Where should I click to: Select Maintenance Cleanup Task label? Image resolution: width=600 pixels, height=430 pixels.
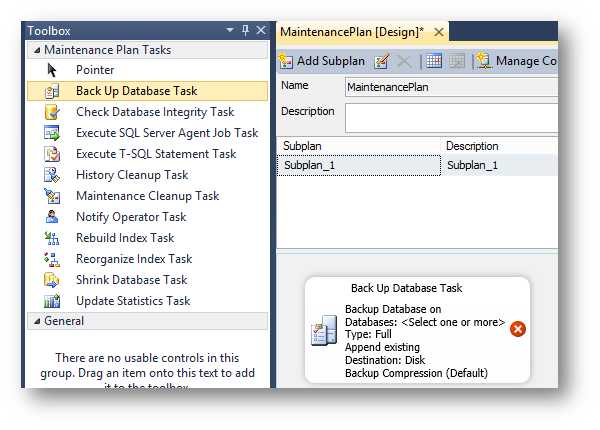[148, 196]
